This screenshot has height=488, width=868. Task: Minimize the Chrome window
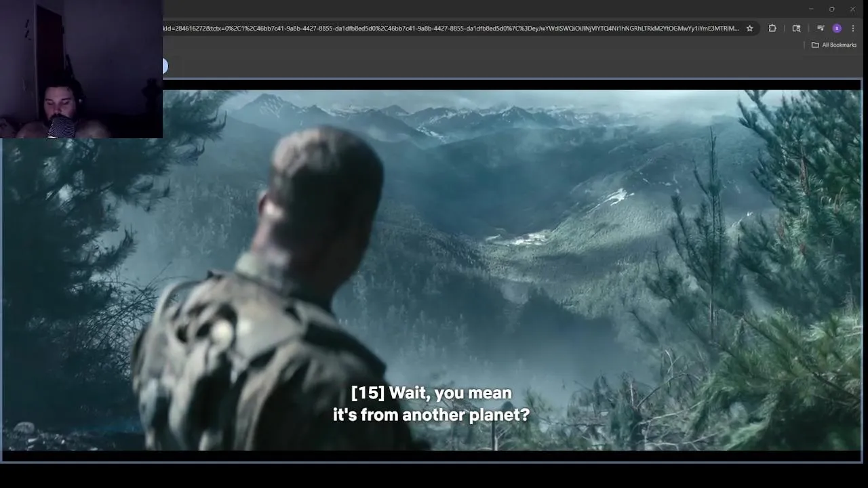[x=810, y=9]
